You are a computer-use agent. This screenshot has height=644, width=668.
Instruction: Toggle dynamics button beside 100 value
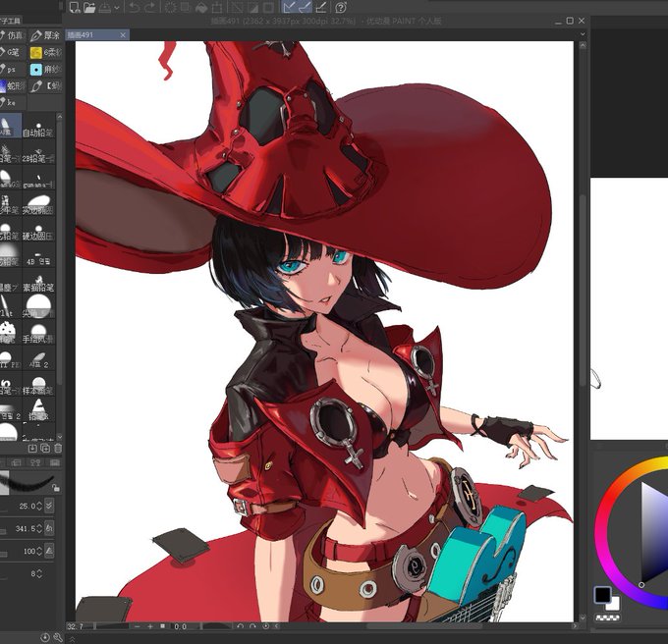tap(49, 551)
